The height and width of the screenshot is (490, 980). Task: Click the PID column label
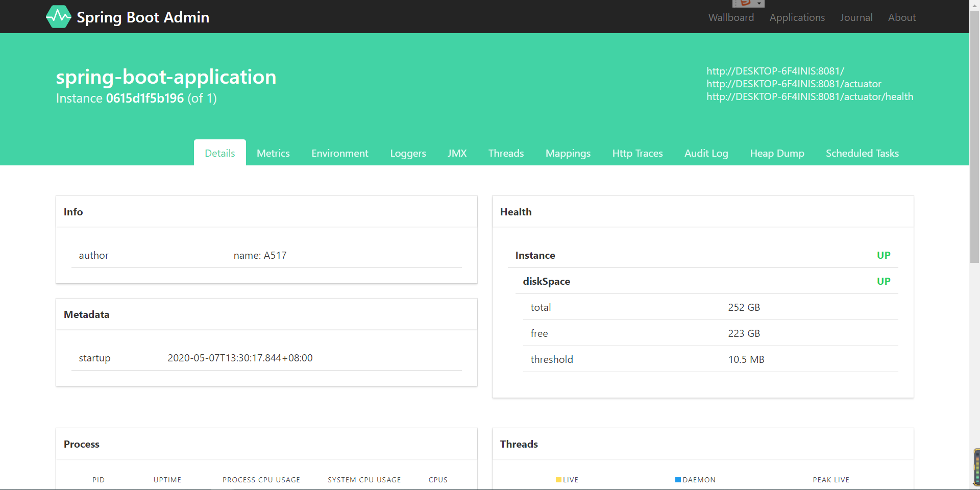(99, 480)
